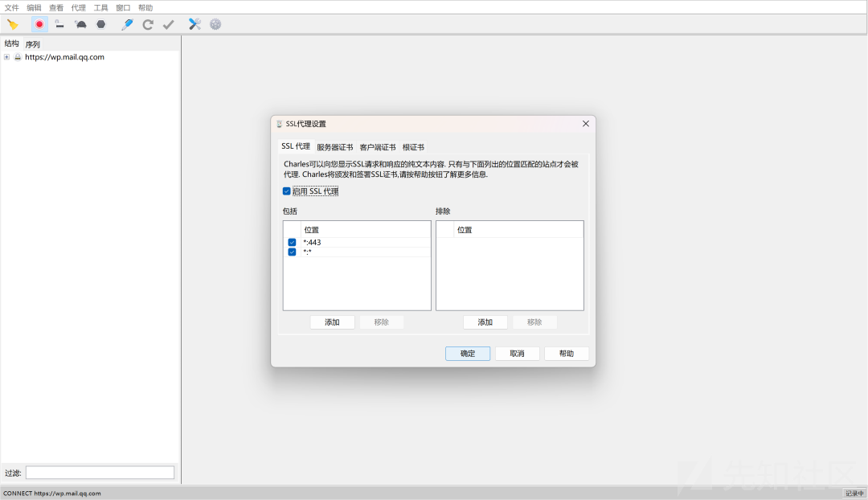Click the SSL dialog title icon
The image size is (868, 500).
click(x=279, y=124)
